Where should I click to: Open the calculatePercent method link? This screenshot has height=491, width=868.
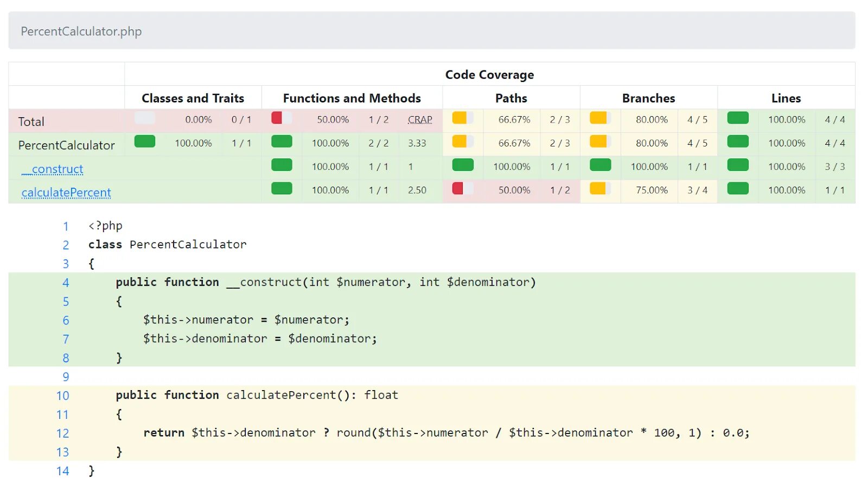coord(66,193)
